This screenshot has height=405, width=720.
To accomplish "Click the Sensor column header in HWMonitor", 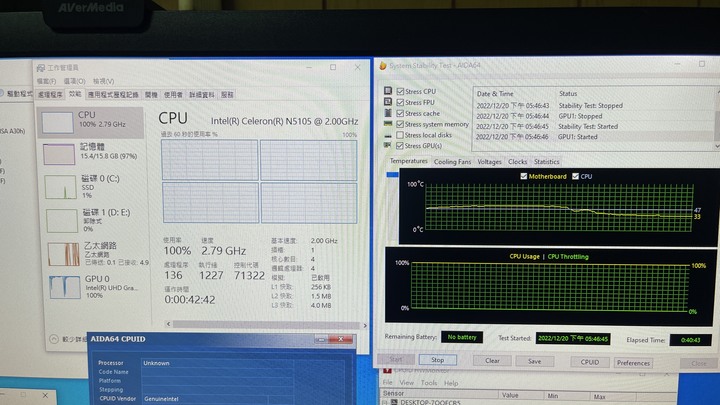I will click(439, 394).
